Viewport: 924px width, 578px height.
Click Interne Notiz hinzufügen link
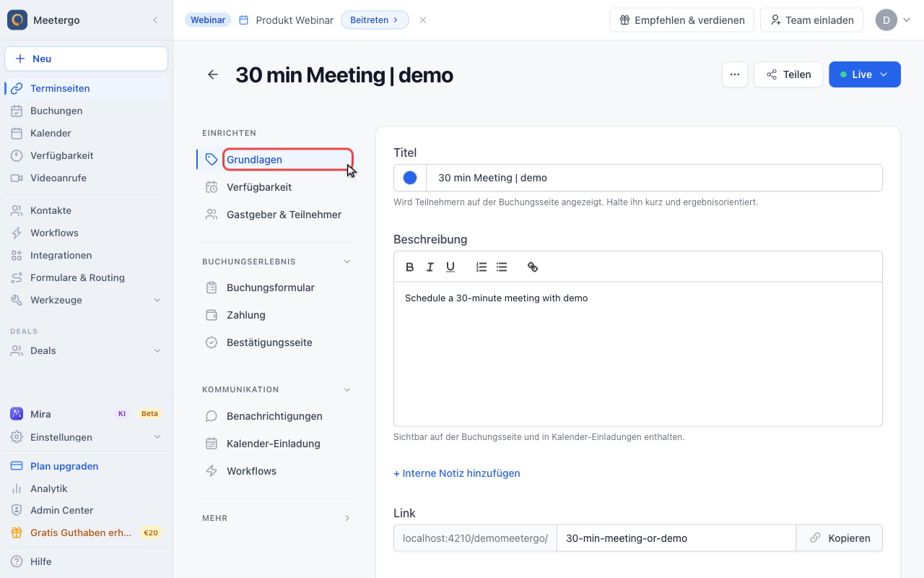click(457, 473)
